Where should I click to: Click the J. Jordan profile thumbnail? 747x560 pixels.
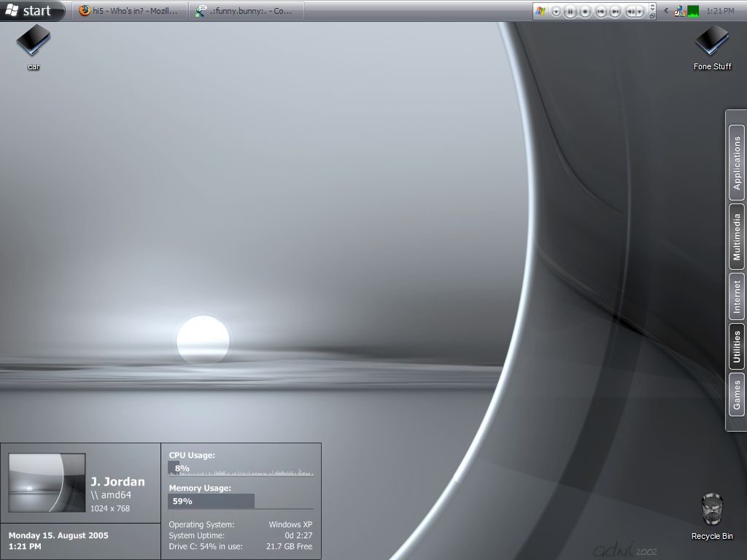click(47, 483)
